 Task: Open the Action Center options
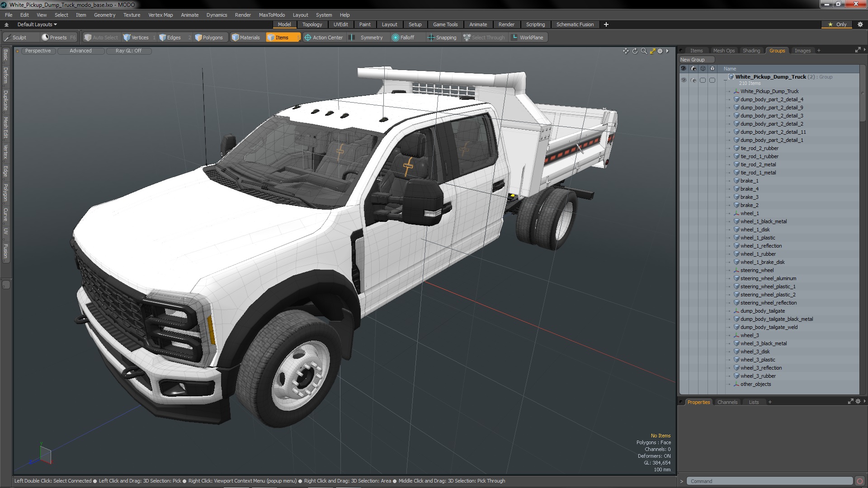pos(324,38)
